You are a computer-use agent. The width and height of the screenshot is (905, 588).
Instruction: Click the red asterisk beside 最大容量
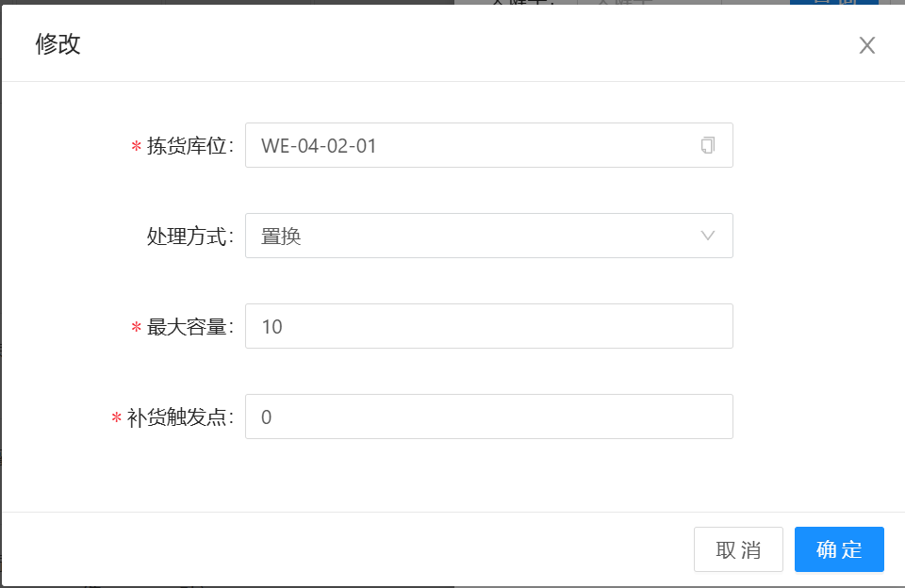coord(137,328)
